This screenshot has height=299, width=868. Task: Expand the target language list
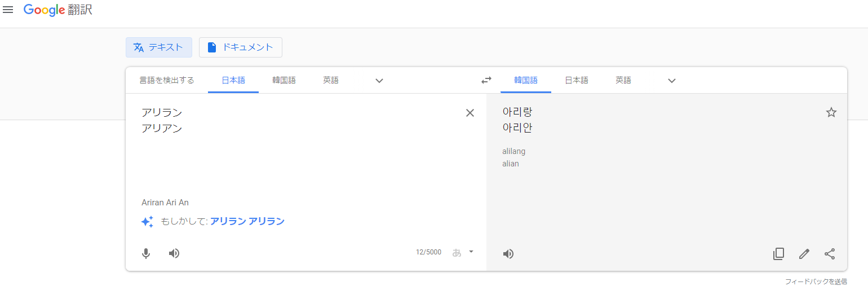coord(671,80)
